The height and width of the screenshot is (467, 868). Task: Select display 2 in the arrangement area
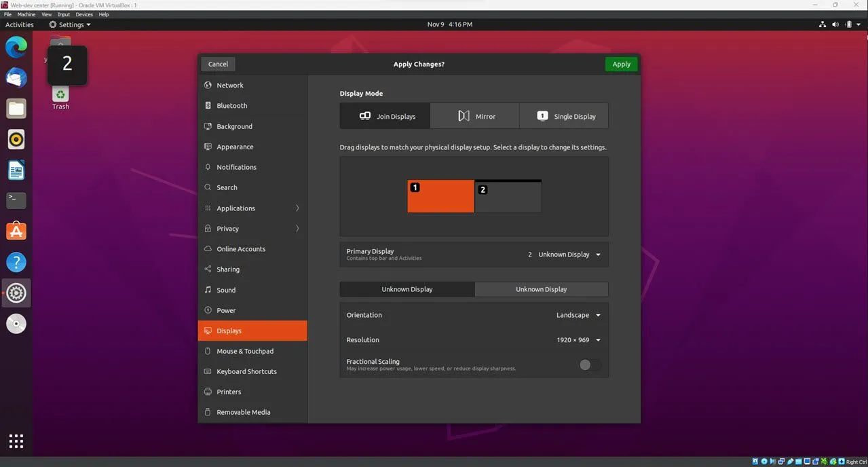[x=508, y=197]
